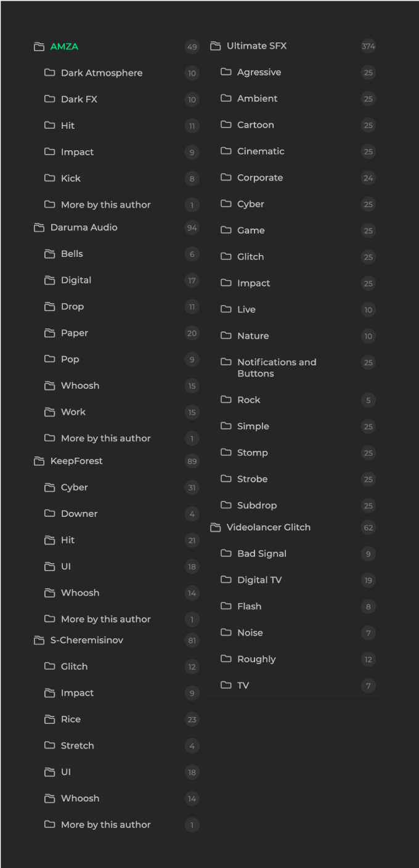This screenshot has width=419, height=868.
Task: Select the Bad Signal category
Action: coord(262,554)
